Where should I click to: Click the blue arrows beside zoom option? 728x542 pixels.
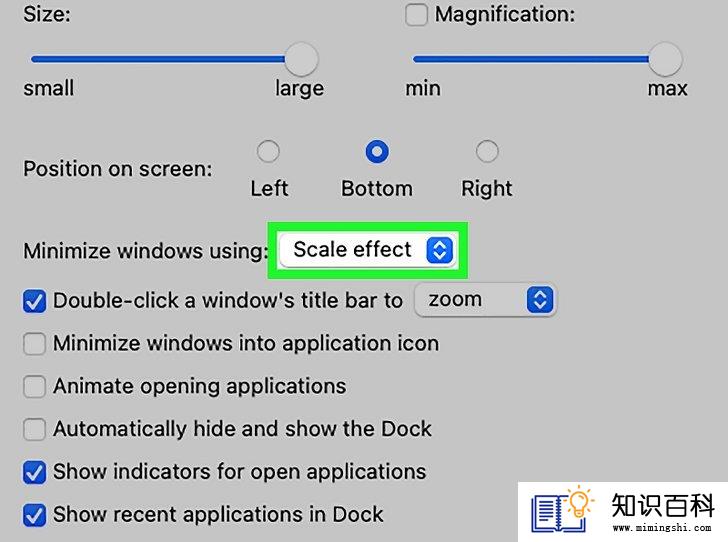click(x=540, y=300)
